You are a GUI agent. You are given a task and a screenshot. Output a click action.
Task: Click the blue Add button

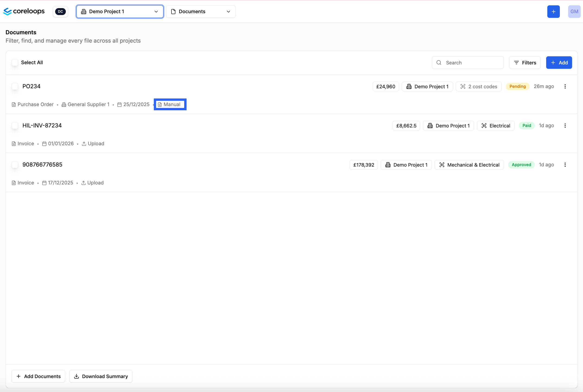[559, 63]
